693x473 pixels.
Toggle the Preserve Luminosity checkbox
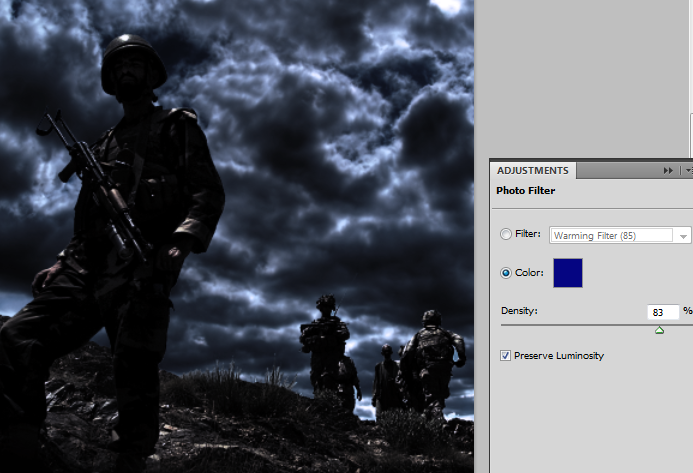tap(506, 355)
